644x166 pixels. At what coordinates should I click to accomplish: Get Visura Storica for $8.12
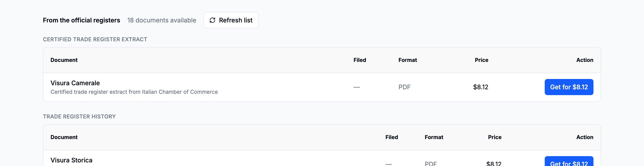click(569, 161)
